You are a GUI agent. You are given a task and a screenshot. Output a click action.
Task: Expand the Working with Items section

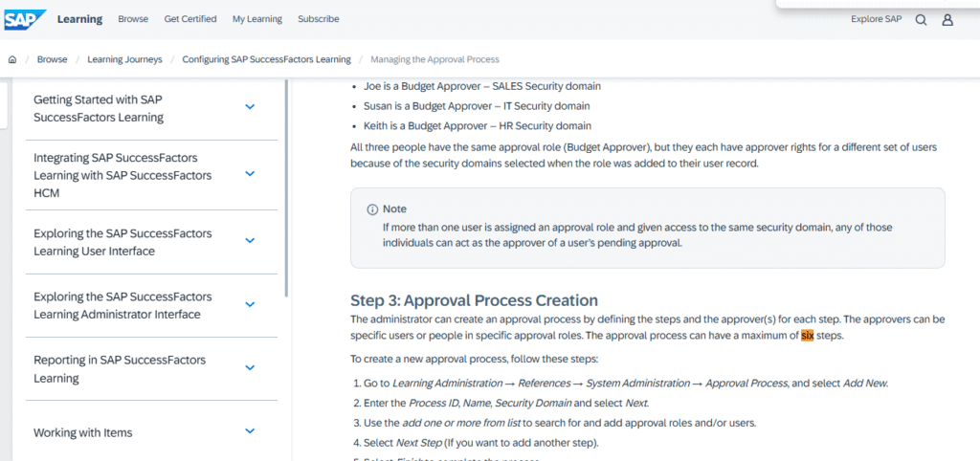coord(250,431)
